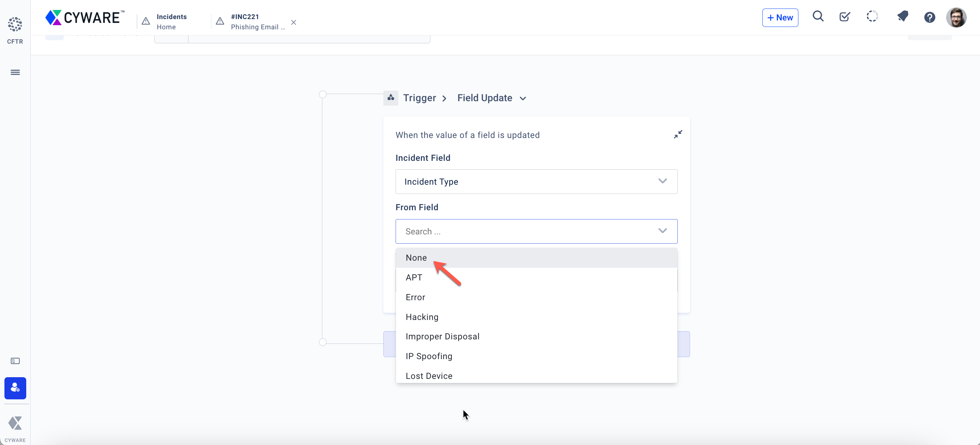Select None from the options list
This screenshot has height=445, width=980.
point(416,258)
